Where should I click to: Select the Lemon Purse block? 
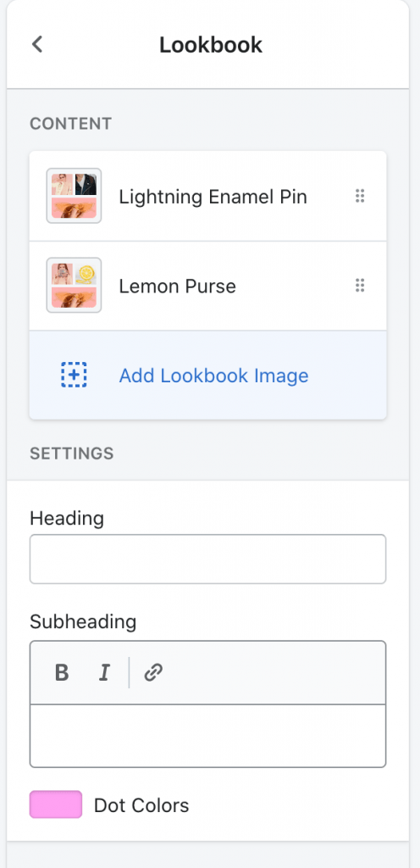point(207,286)
